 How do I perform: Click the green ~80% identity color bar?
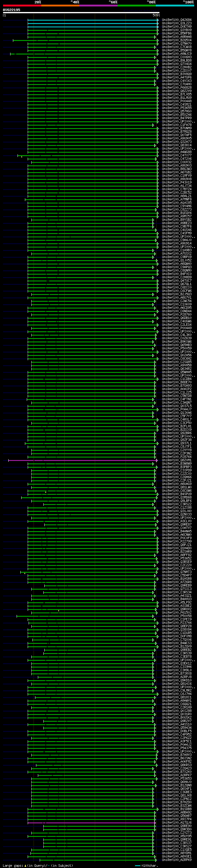click(x=137, y=6)
